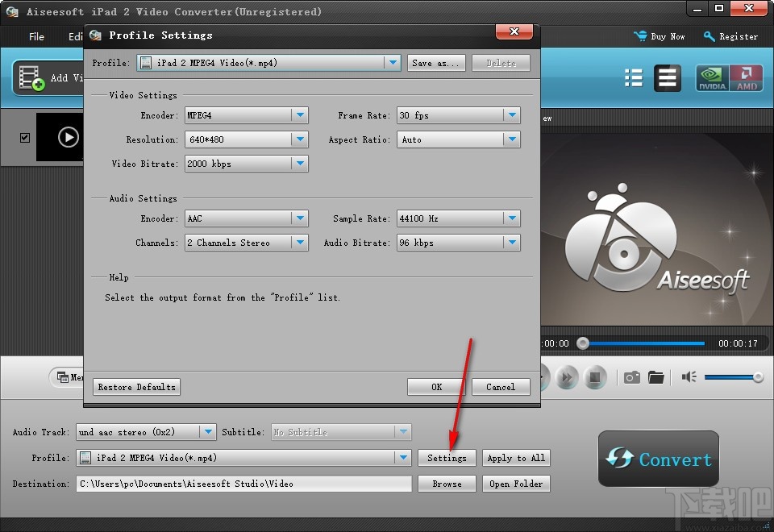Expand the Resolution 640*480 dropdown
The image size is (774, 532).
coord(300,139)
